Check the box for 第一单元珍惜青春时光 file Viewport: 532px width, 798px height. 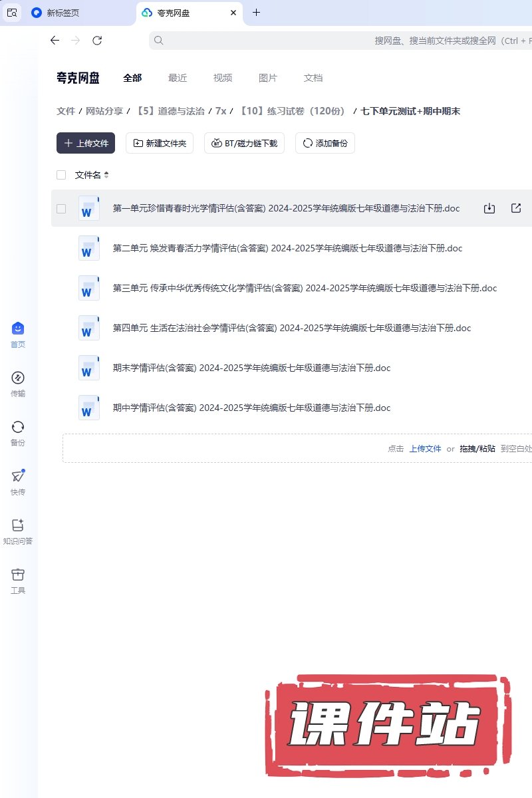(61, 208)
